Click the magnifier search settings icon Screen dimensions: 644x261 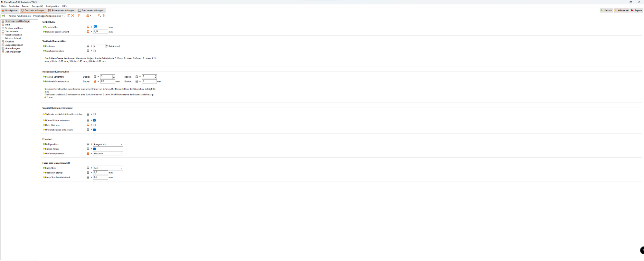coord(99,15)
